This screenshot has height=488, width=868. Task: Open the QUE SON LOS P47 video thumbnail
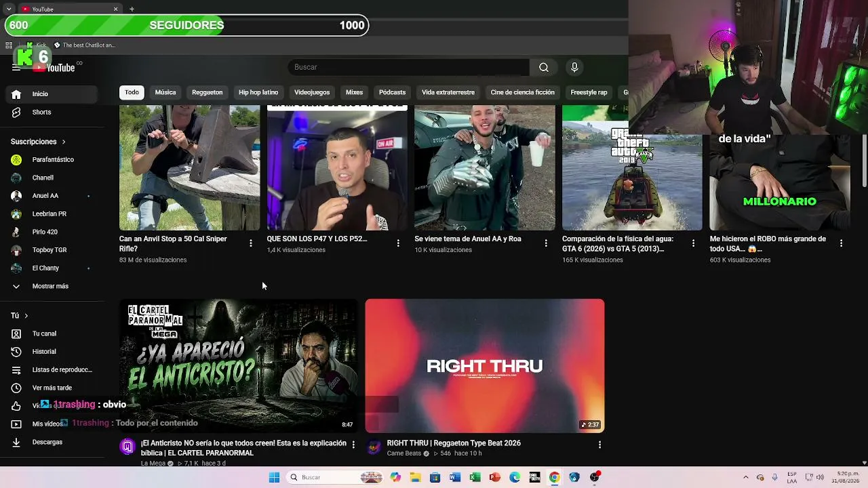point(337,168)
